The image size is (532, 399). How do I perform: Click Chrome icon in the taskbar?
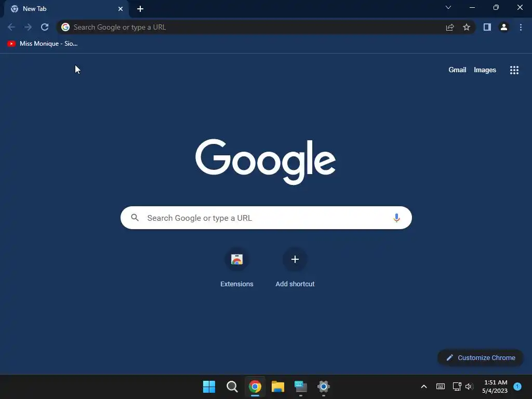(255, 387)
